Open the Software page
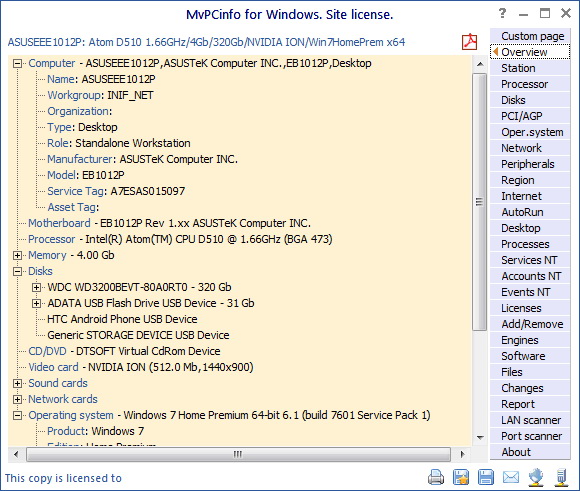 pyautogui.click(x=530, y=356)
